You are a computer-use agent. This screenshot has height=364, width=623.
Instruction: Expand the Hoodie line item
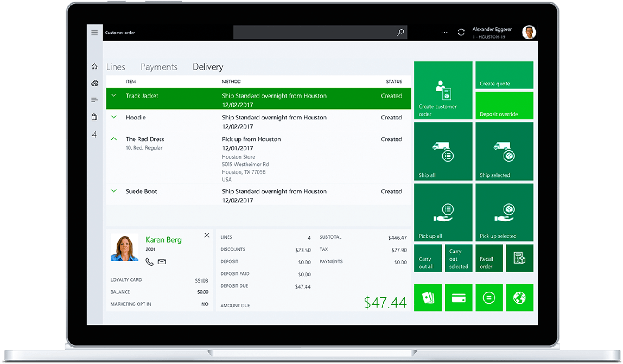[x=113, y=117]
